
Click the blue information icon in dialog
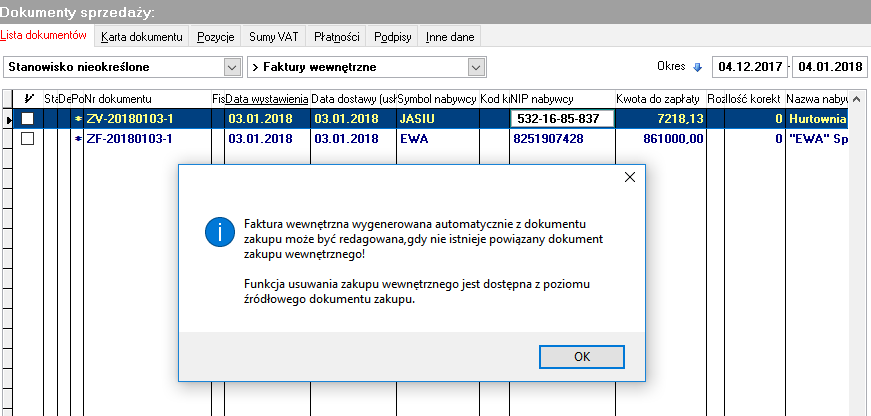tap(219, 233)
